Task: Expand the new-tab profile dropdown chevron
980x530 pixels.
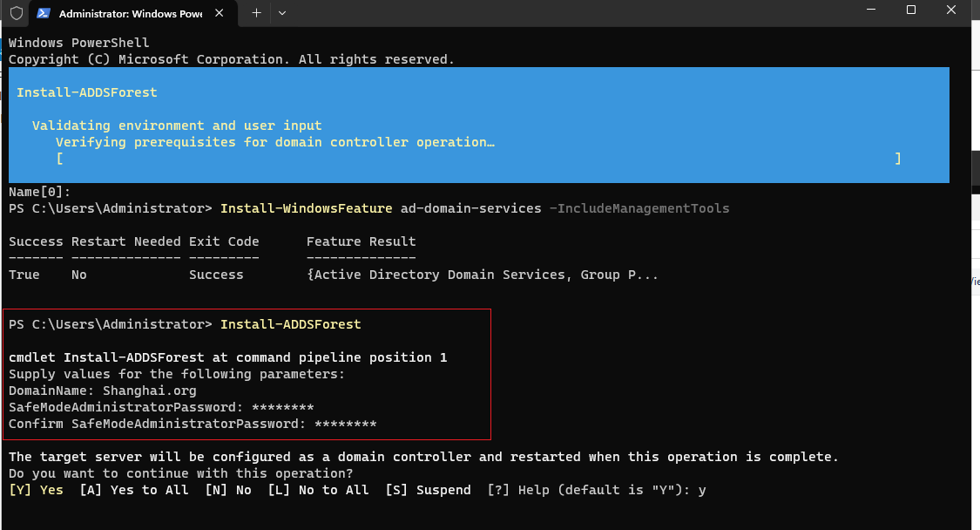Action: (x=282, y=13)
